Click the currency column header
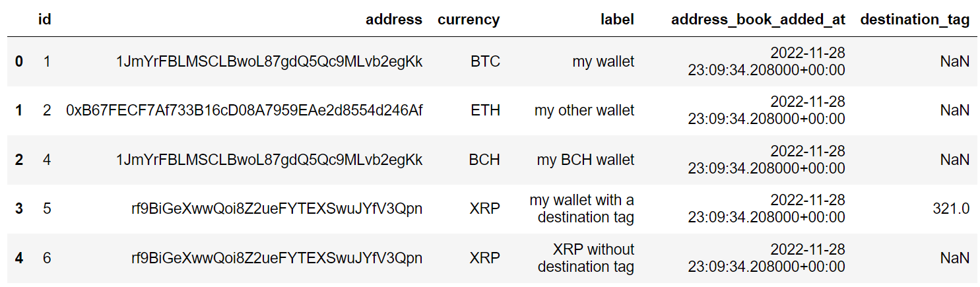Viewport: 980px width, 287px height. tap(469, 20)
